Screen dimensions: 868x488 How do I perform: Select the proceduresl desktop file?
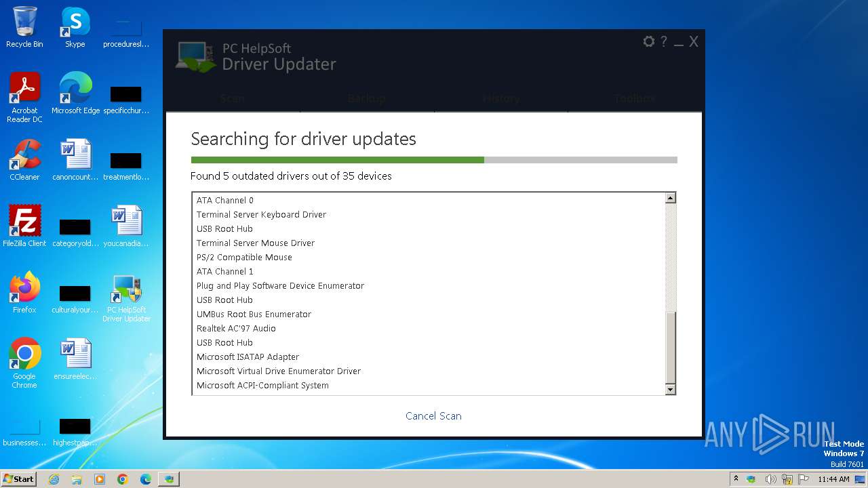coord(127,31)
